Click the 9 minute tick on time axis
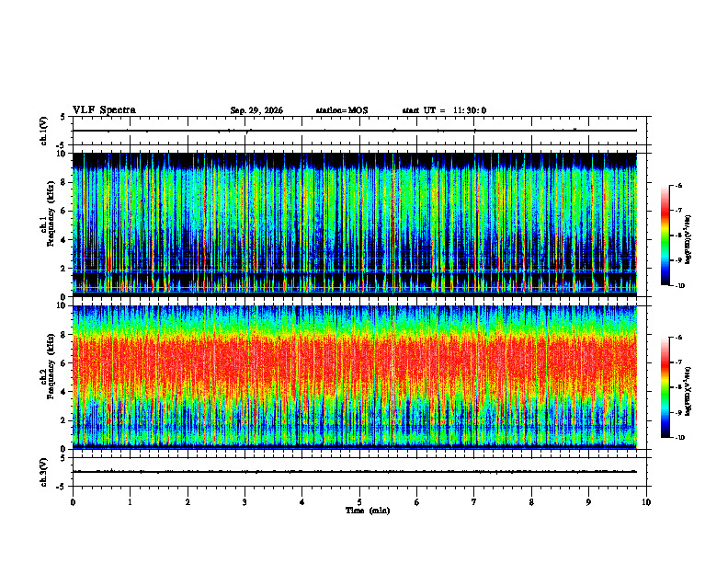Viewport: 728px width, 563px height. pyautogui.click(x=588, y=502)
